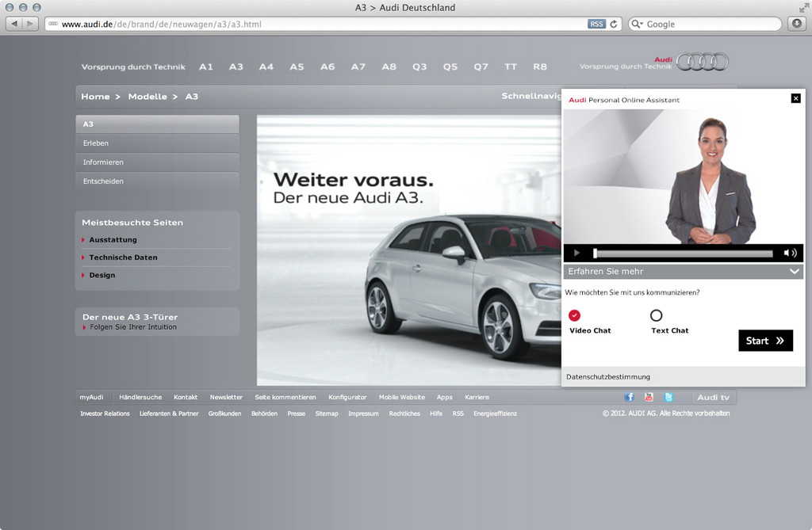
Task: Open the Kontakt footer link
Action: click(186, 398)
